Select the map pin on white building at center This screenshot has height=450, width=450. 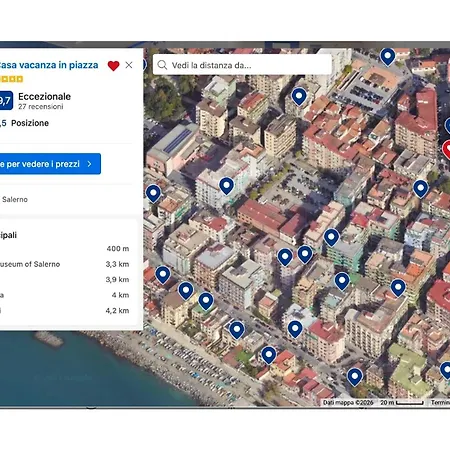tap(226, 185)
